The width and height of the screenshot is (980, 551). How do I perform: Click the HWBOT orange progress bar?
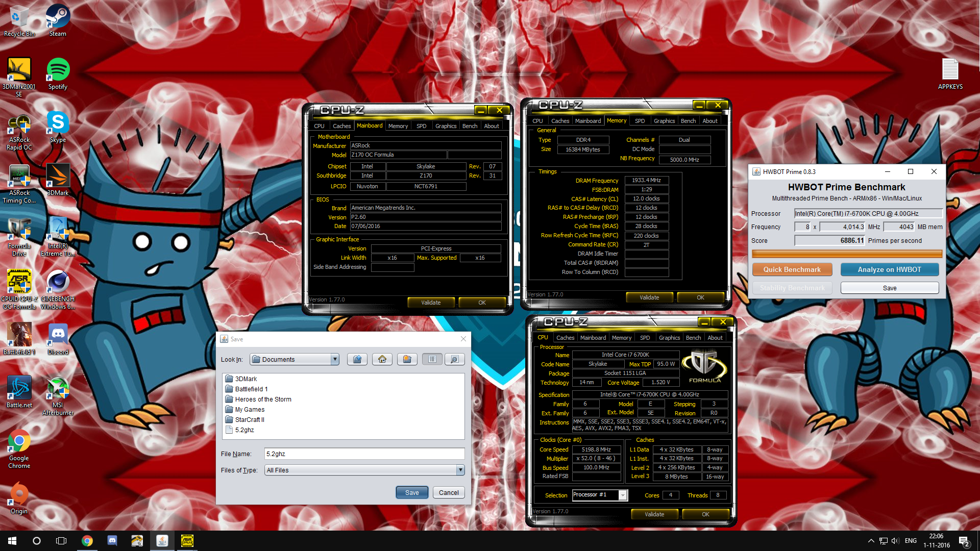[x=847, y=254]
